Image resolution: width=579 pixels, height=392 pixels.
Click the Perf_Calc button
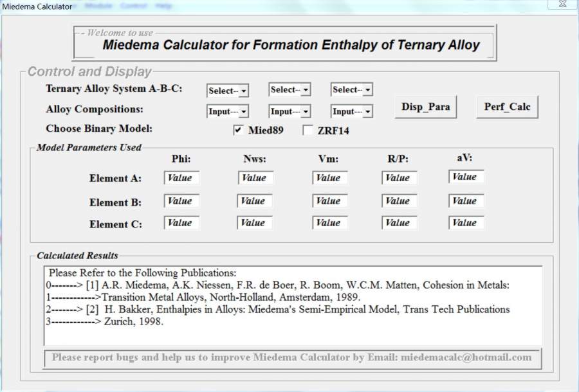507,107
